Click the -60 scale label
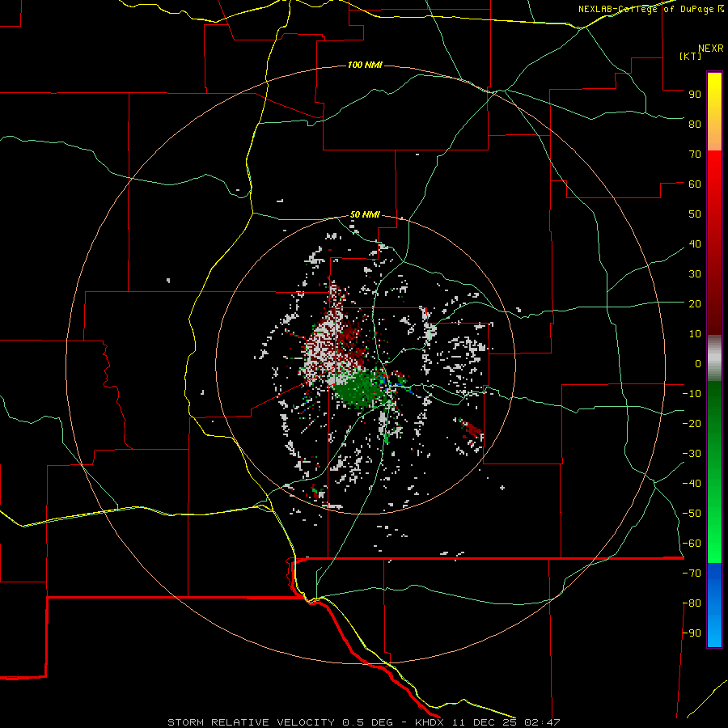The width and height of the screenshot is (728, 728). click(x=692, y=544)
